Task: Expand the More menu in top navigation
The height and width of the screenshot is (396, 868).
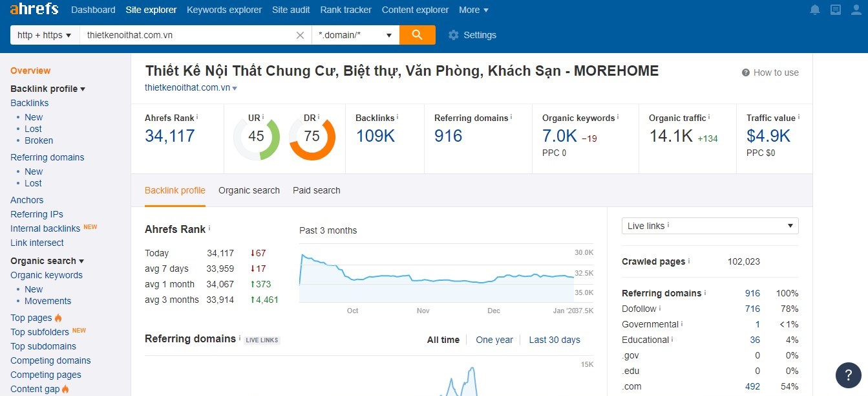Action: (x=473, y=10)
